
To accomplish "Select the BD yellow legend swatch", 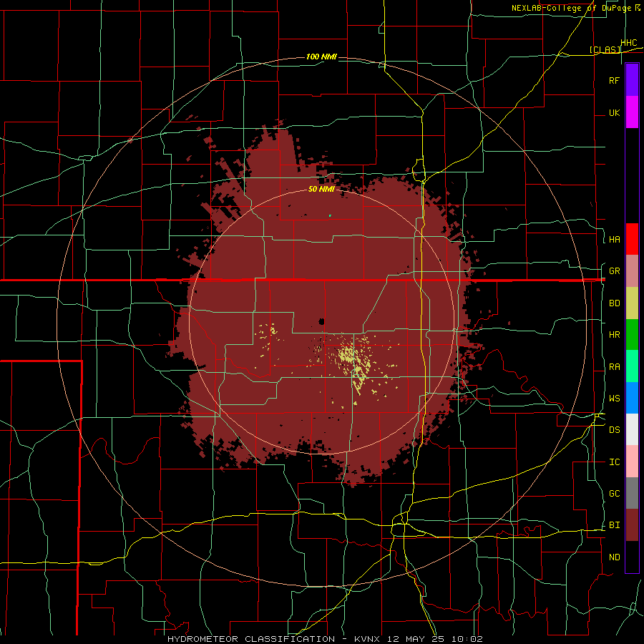I will pos(632,303).
